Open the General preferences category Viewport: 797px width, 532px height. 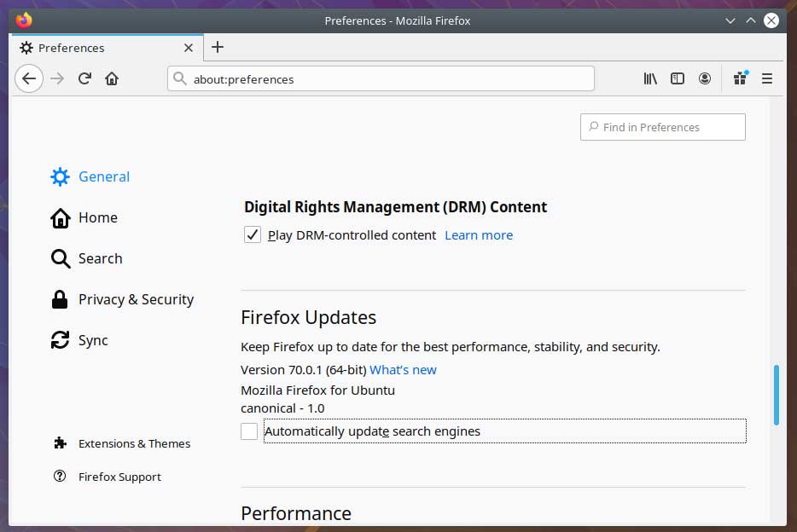[90, 176]
